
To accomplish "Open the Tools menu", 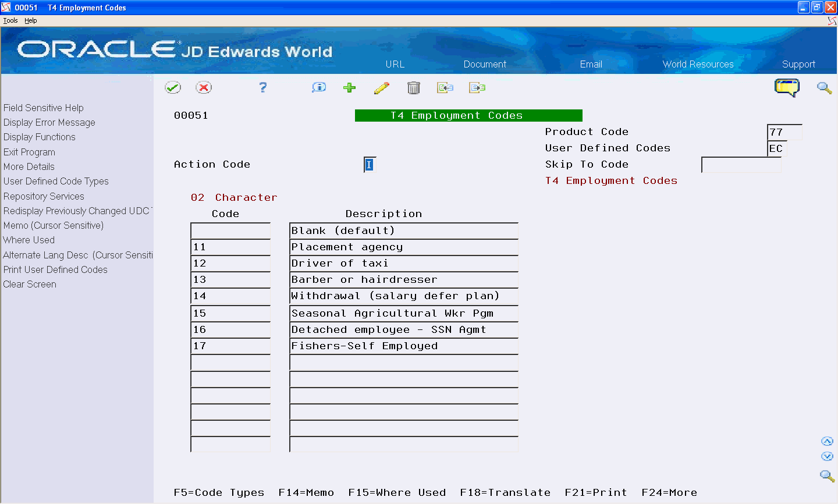I will [x=10, y=20].
